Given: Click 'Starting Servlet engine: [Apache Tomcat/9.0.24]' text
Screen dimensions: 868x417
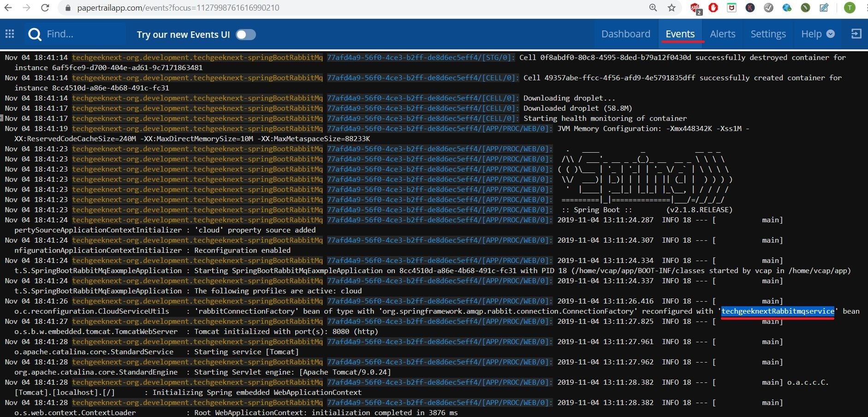Looking at the screenshot, I should pos(292,372).
